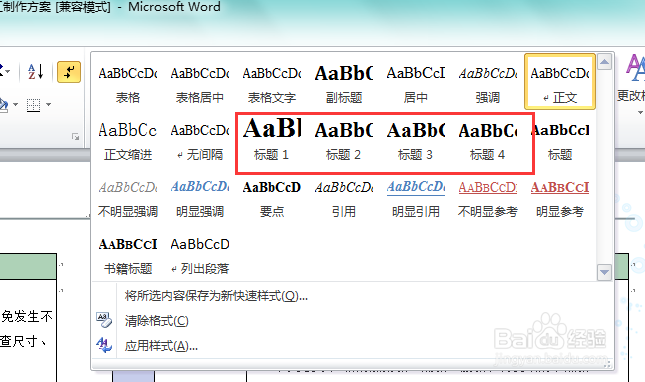Click the apply styles icon
The image size is (645, 382).
coord(104,345)
